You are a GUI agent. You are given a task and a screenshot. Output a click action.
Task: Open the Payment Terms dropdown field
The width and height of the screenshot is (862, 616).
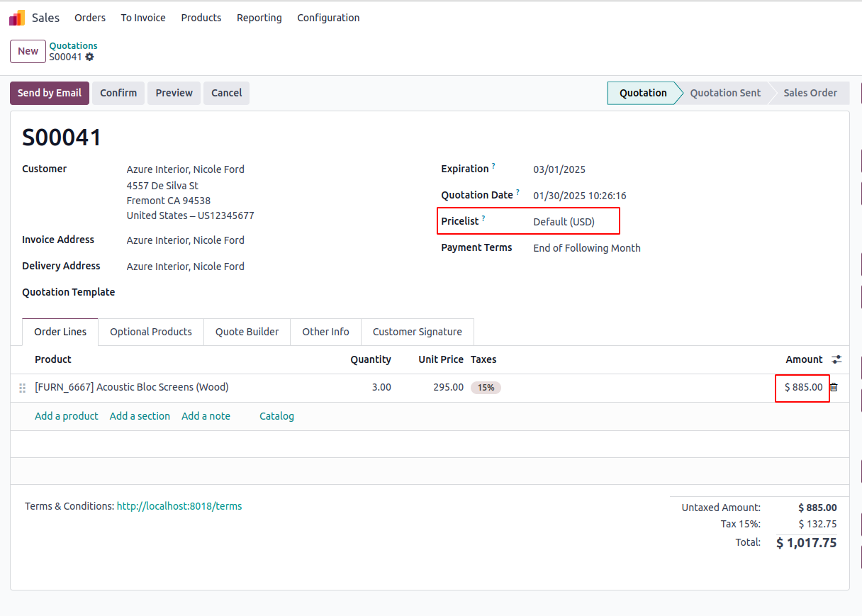[586, 248]
